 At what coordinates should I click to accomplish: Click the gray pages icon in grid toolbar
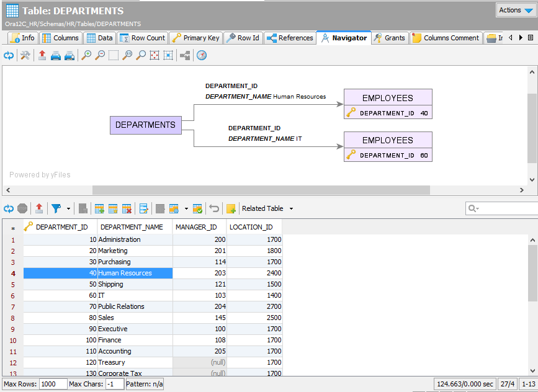click(83, 208)
